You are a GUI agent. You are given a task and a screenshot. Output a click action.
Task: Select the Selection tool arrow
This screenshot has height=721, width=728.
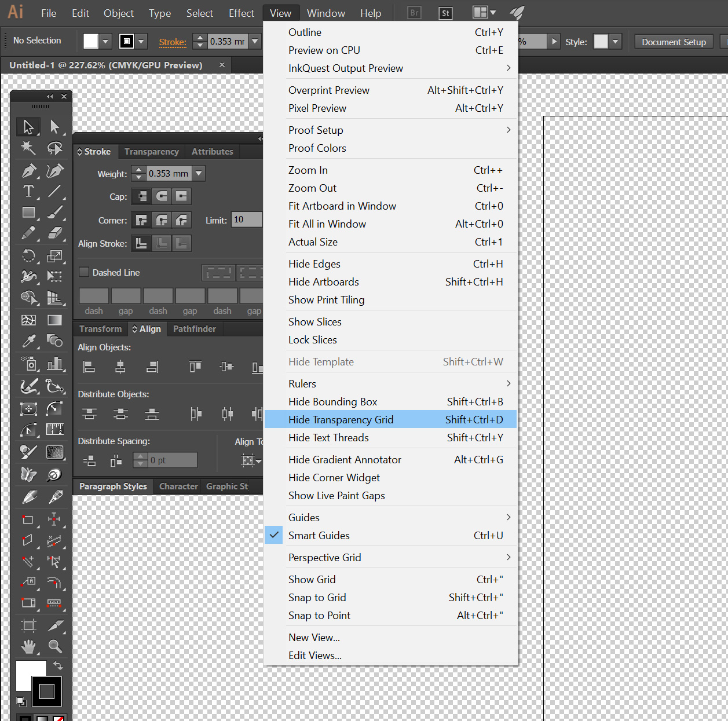coord(28,127)
